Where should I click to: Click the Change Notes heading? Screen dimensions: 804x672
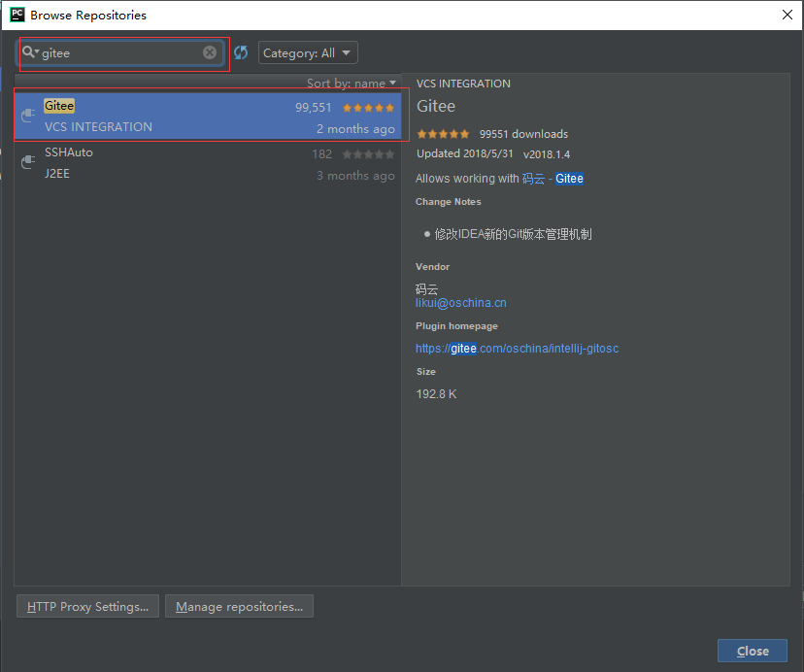[x=449, y=202]
